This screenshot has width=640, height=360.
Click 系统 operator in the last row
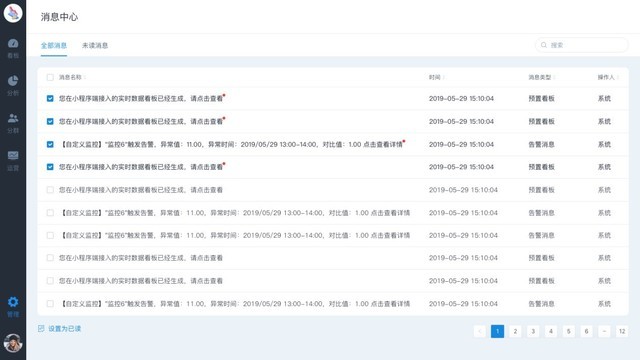604,304
